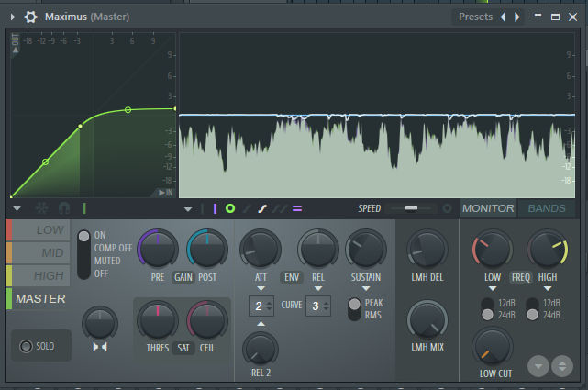The image size is (588, 390).
Task: Click the SUSTAIN knob
Action: (366, 250)
